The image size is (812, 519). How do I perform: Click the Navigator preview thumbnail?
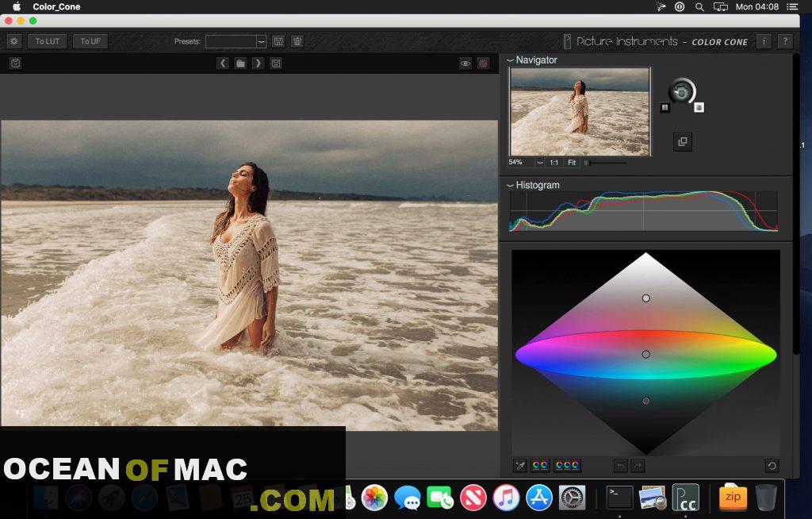pos(580,111)
